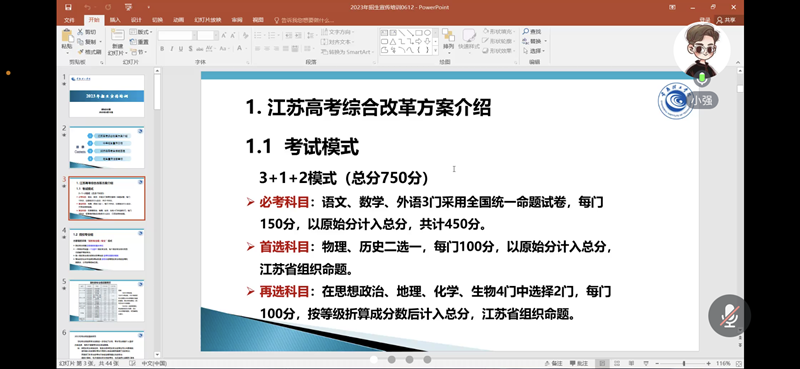Open 形状轮廓 shape outline options
The height and width of the screenshot is (369, 800).
[499, 41]
